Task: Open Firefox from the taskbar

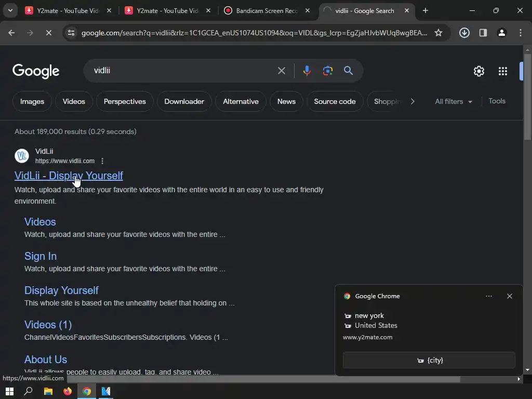Action: 68,391
